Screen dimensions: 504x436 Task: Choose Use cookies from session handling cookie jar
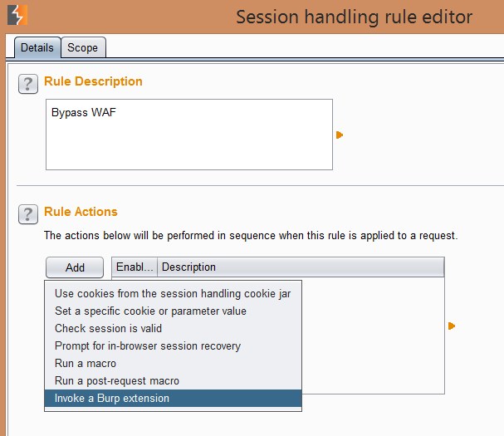(x=173, y=293)
